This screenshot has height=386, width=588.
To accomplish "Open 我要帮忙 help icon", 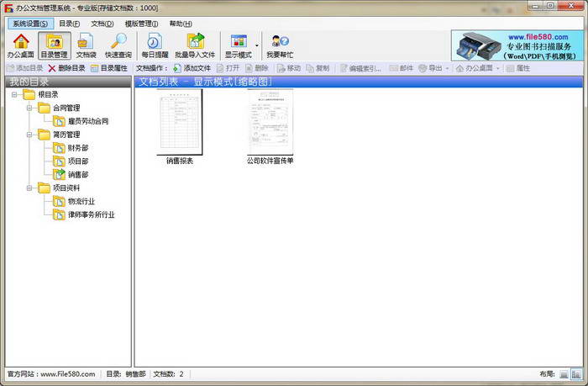I will click(280, 45).
